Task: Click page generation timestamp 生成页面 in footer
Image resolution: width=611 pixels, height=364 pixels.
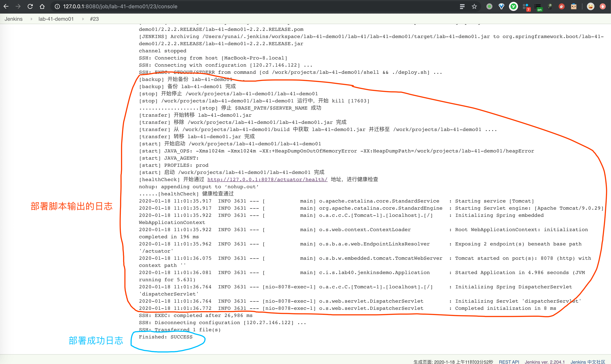Action: click(x=453, y=362)
